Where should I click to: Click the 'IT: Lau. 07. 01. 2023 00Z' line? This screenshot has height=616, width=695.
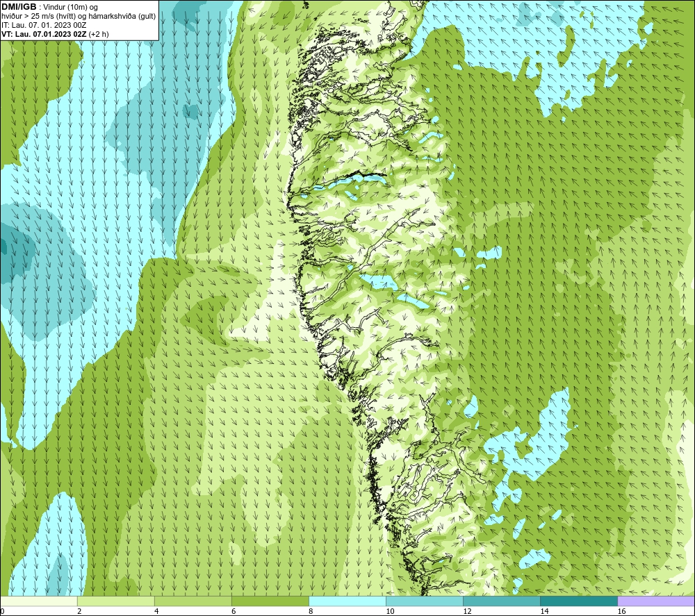click(44, 25)
